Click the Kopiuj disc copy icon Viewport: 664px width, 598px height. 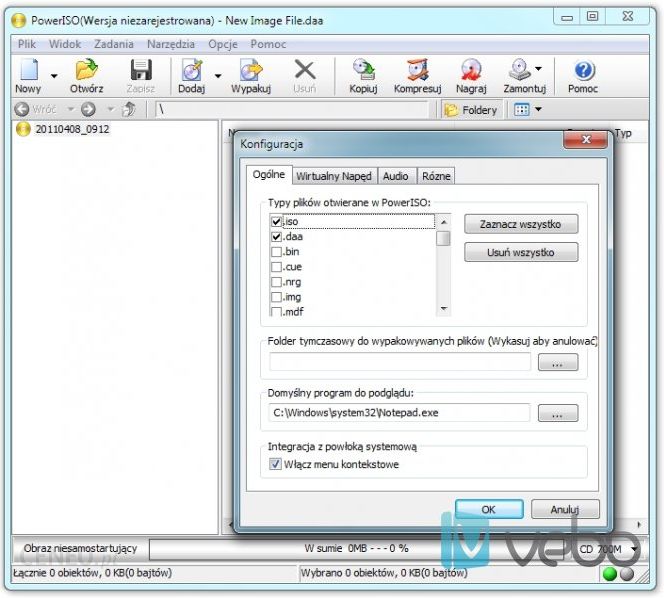tap(363, 70)
